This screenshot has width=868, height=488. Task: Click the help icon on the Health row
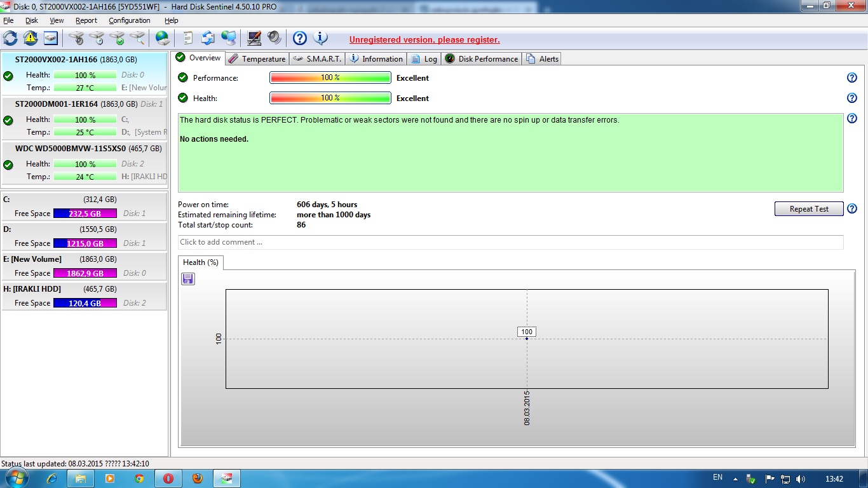852,98
